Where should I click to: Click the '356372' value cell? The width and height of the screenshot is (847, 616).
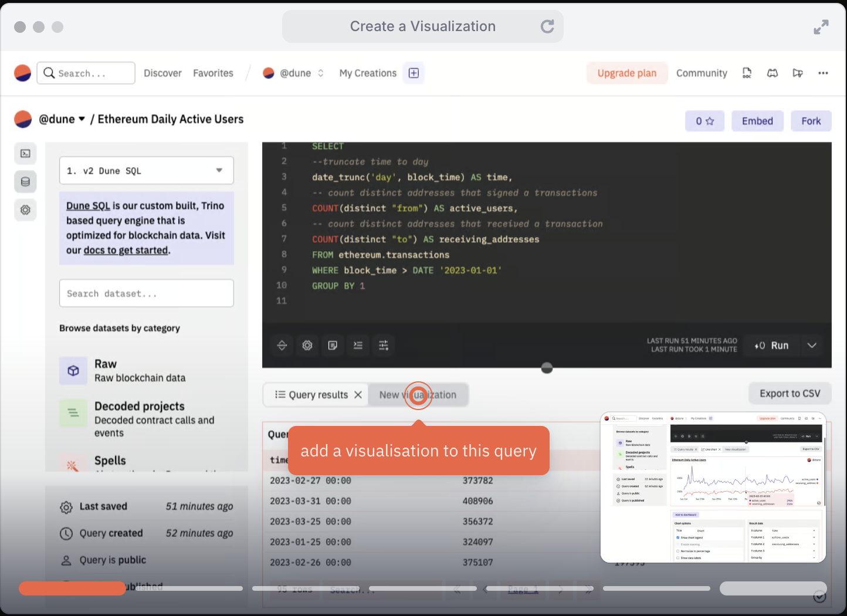pos(477,522)
